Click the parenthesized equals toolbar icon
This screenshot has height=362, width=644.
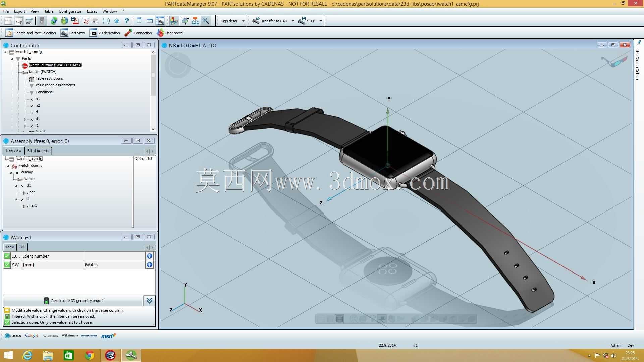click(x=106, y=21)
